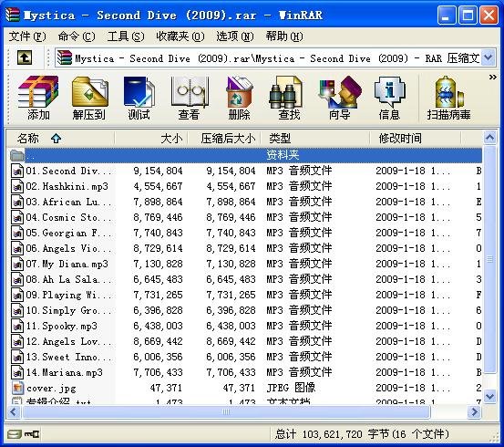504x447 pixels.
Task: Open the 收藏夹(O) menu
Action: [180, 36]
